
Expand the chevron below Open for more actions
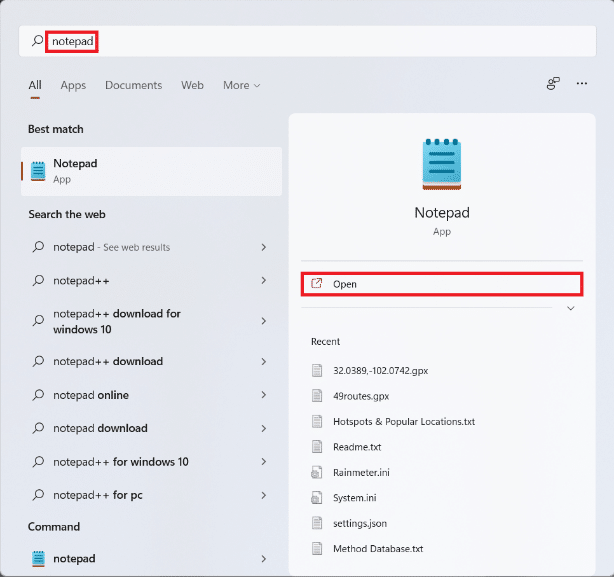(x=570, y=309)
